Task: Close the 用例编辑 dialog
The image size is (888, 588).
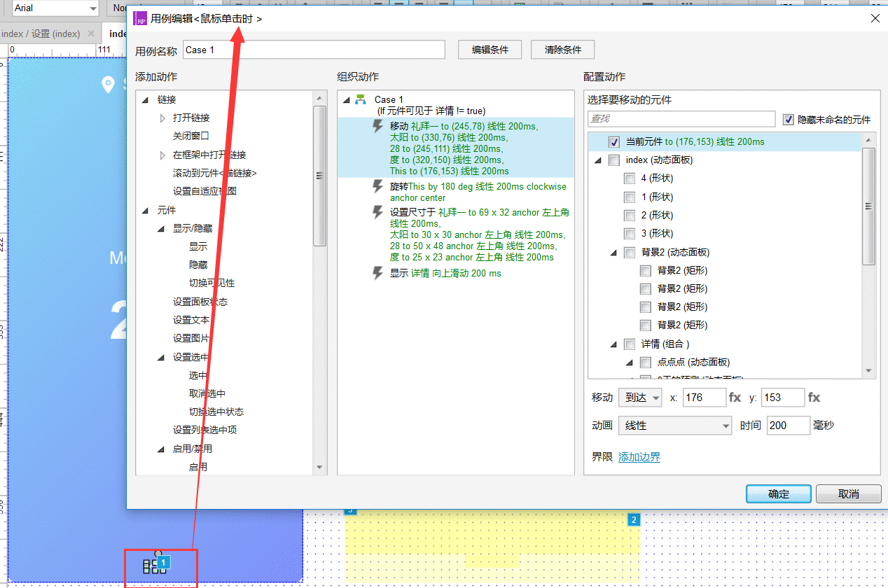Action: coord(875,19)
